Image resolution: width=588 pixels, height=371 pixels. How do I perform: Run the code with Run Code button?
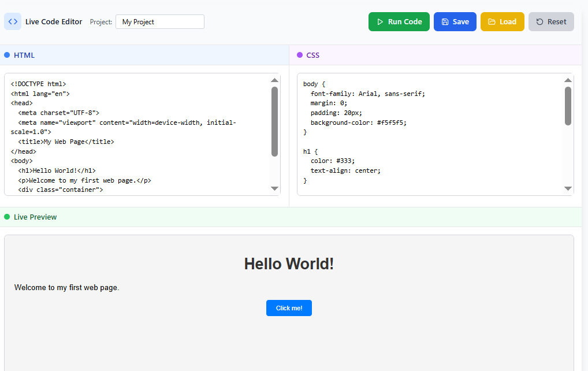pos(399,21)
